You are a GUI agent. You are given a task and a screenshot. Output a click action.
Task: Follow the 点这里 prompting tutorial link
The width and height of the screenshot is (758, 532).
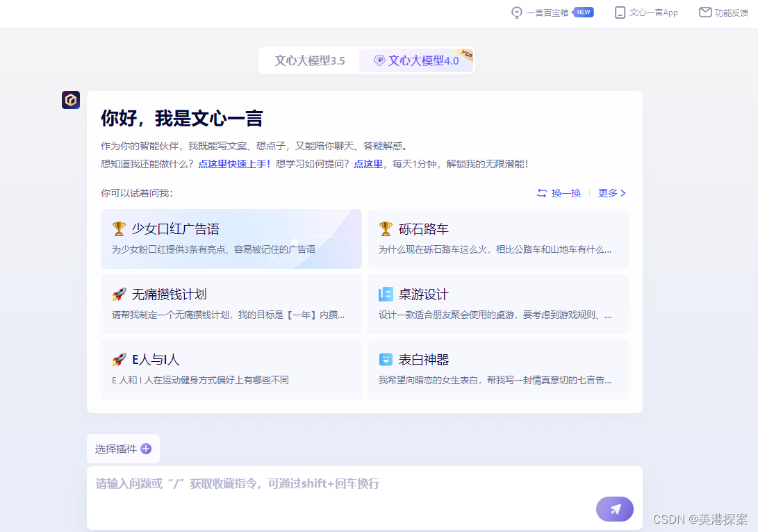coord(368,164)
